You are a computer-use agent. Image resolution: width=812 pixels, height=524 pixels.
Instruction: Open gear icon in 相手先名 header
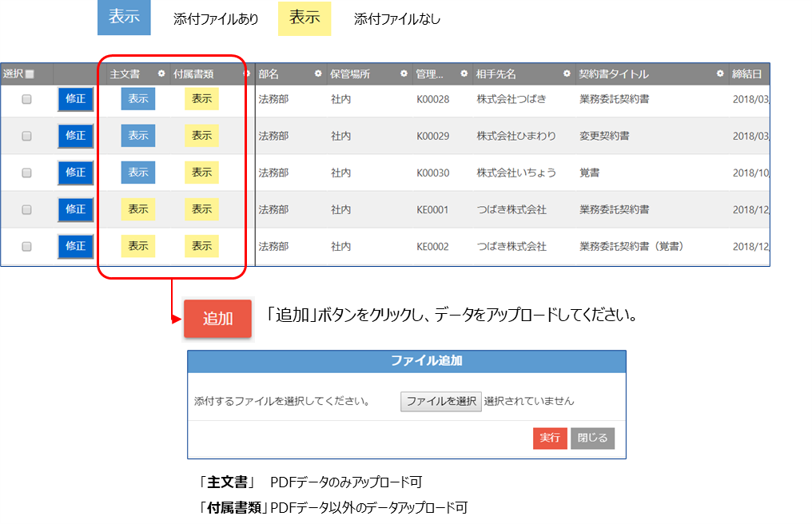click(x=567, y=74)
